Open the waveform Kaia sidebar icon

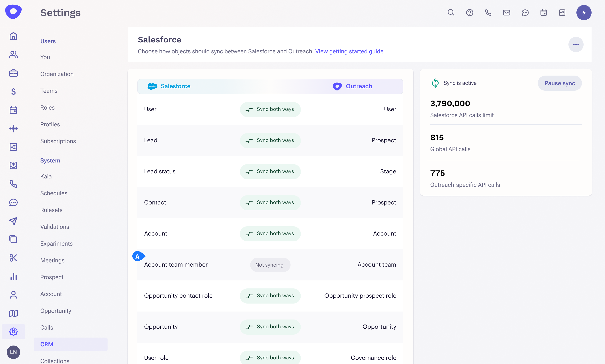[13, 128]
